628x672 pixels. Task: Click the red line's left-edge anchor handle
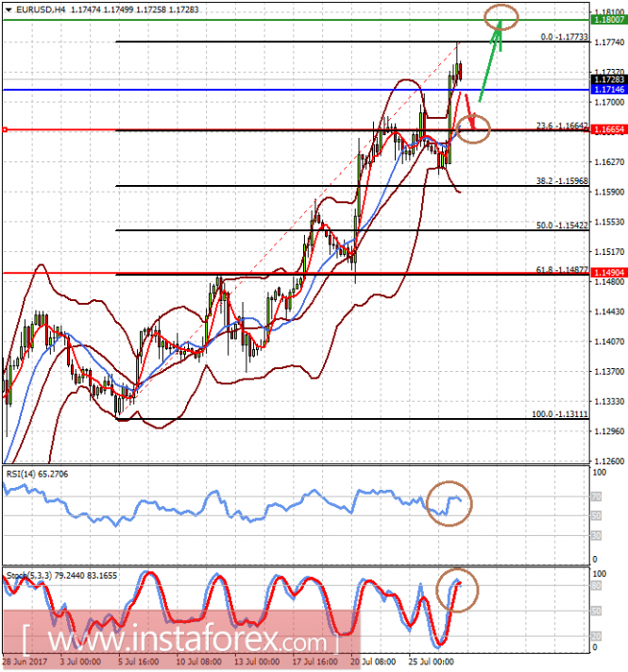coord(5,129)
